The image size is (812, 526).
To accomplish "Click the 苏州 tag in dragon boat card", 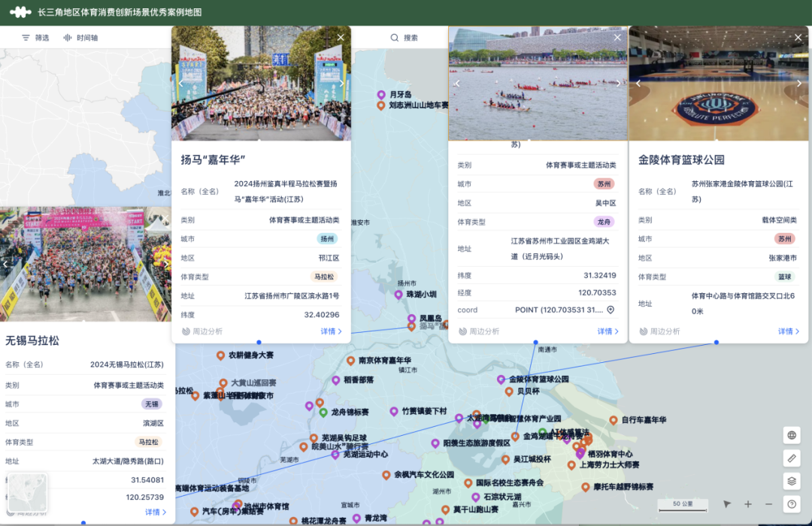I will click(x=604, y=184).
